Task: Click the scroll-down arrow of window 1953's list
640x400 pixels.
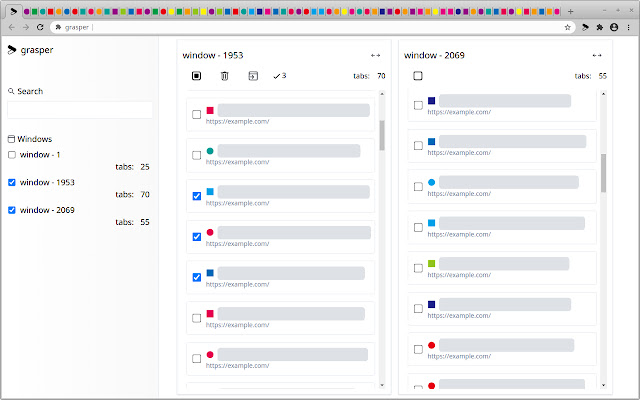Action: [382, 385]
